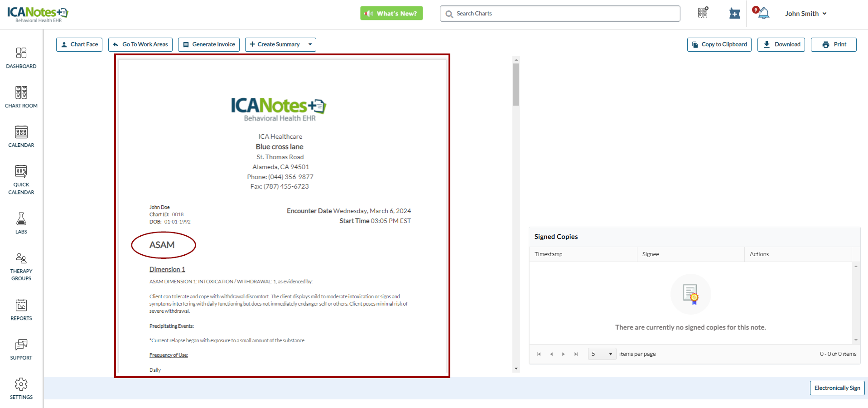Viewport: 868px width, 408px height.
Task: Click Signed Copies list scroll up arrow
Action: [856, 266]
